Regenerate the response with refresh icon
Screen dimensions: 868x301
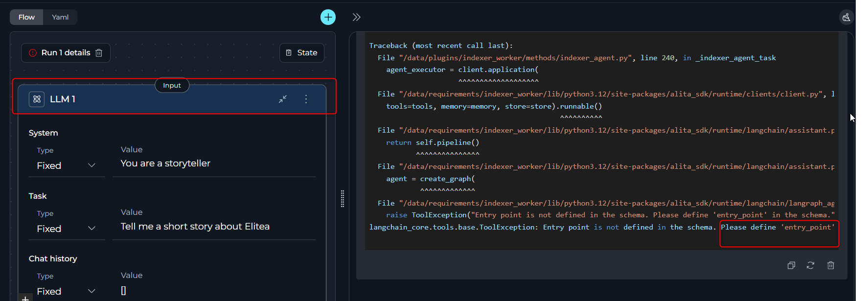(810, 265)
